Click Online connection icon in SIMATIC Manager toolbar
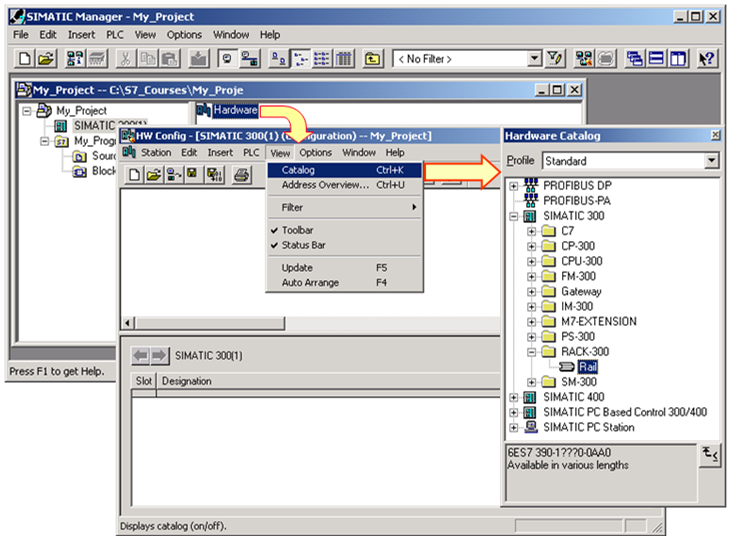Image resolution: width=731 pixels, height=536 pixels. tap(250, 59)
